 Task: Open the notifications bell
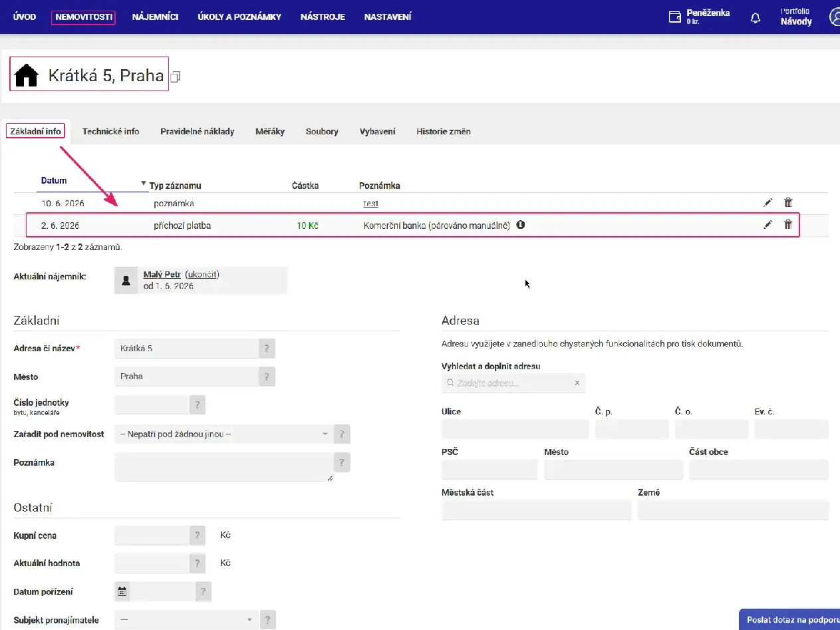point(755,18)
